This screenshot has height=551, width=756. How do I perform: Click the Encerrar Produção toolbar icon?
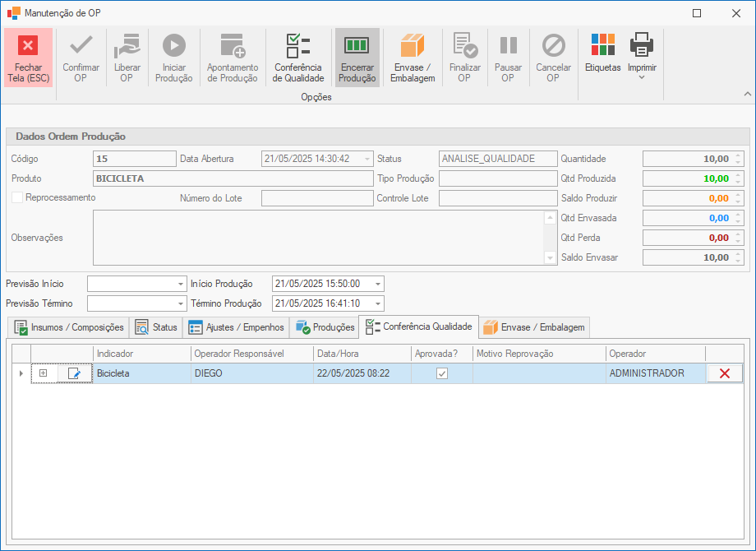click(x=357, y=46)
